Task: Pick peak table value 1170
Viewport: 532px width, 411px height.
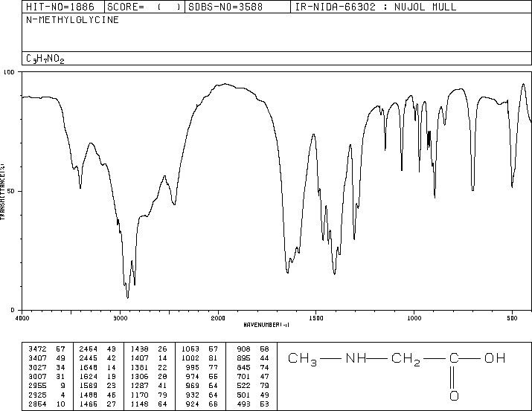Action: 139,395
